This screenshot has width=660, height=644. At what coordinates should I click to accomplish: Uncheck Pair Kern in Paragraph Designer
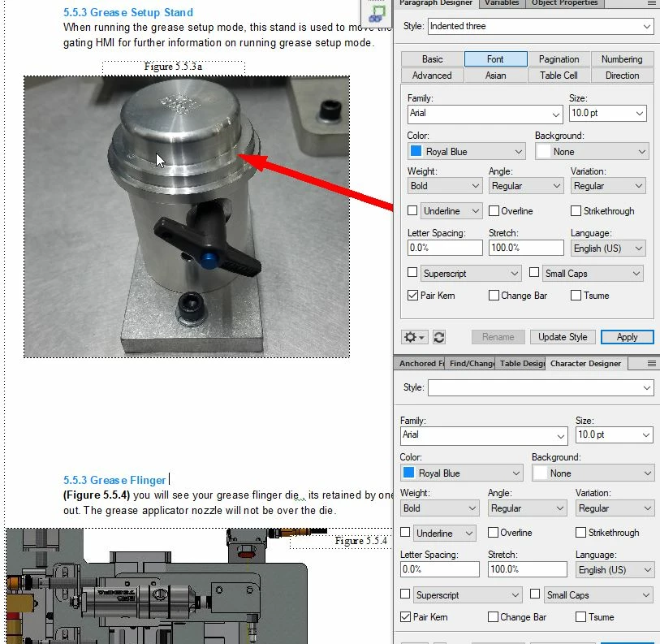(x=412, y=296)
